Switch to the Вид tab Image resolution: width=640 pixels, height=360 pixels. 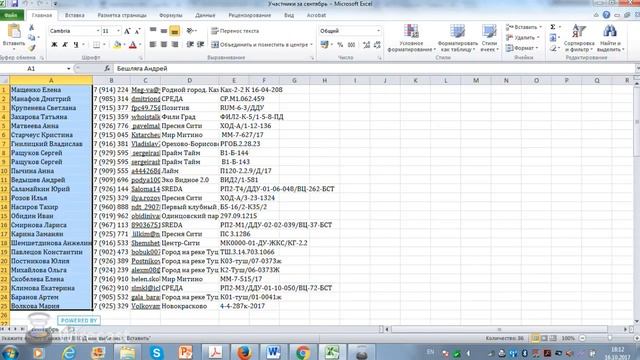click(289, 15)
